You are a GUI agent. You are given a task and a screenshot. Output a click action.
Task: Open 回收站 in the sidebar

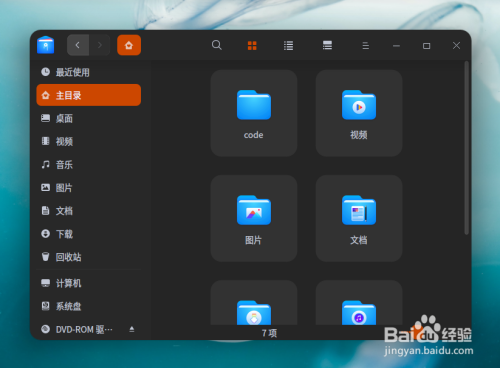[x=89, y=257]
